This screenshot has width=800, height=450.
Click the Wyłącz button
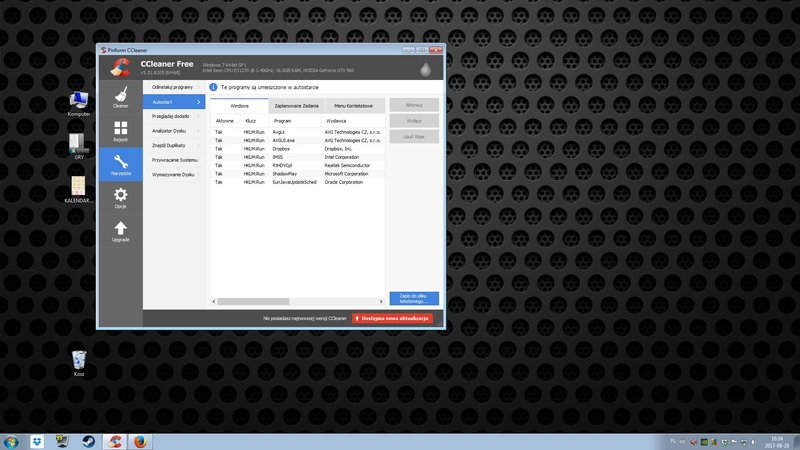click(414, 121)
